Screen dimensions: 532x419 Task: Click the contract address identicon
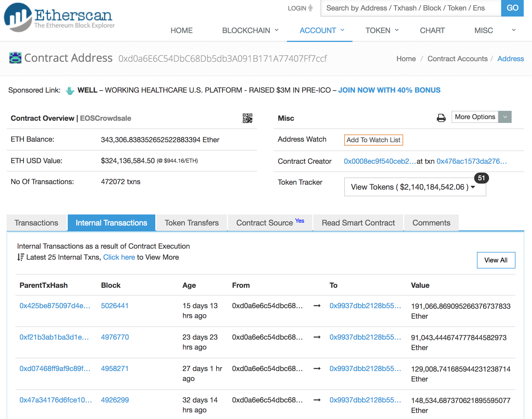[15, 58]
